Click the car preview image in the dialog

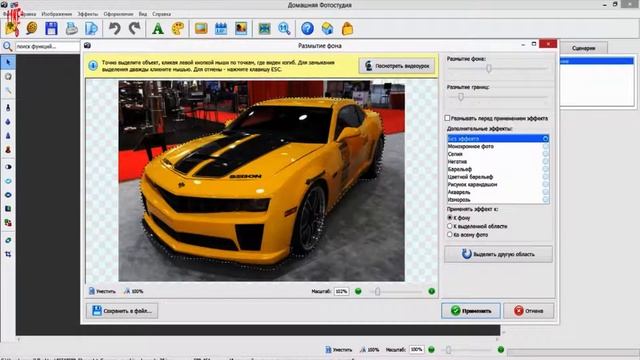coord(262,181)
